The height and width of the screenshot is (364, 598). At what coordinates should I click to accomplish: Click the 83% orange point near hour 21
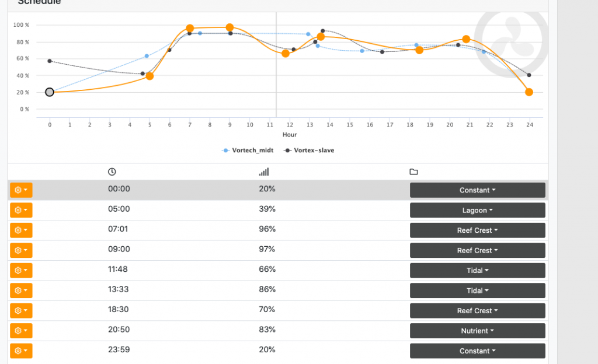[x=466, y=40]
